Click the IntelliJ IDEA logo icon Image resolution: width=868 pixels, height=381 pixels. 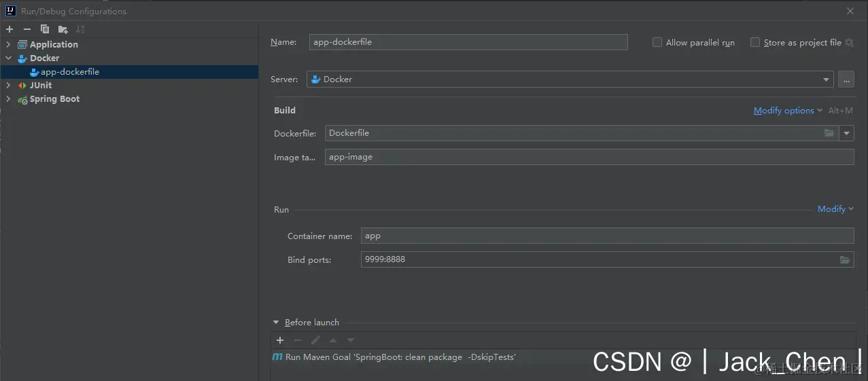point(11,11)
